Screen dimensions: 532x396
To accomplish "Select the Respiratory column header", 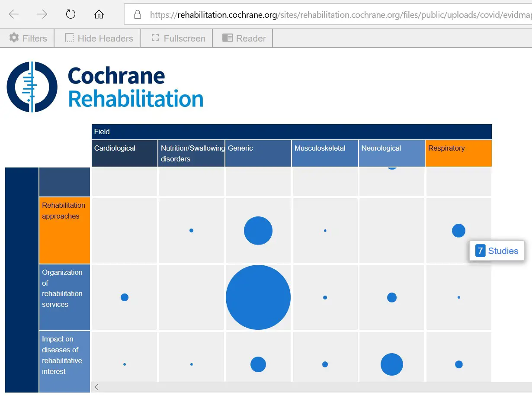I will (458, 153).
